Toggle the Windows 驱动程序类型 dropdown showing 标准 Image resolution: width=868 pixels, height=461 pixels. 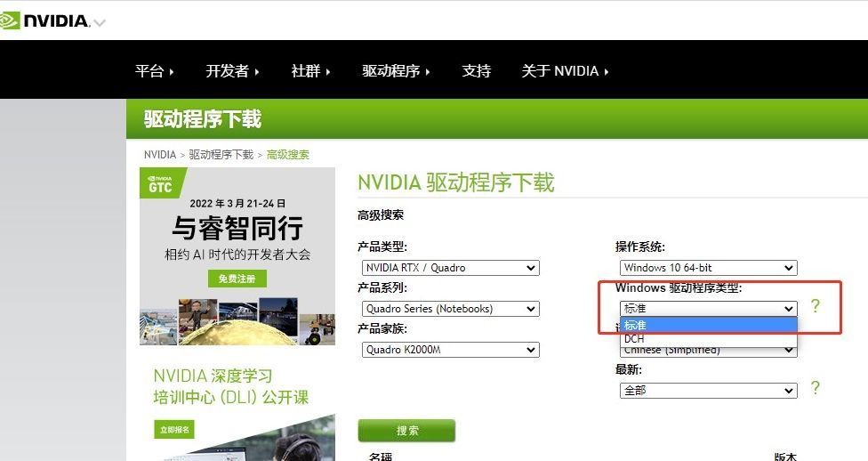[x=708, y=309]
